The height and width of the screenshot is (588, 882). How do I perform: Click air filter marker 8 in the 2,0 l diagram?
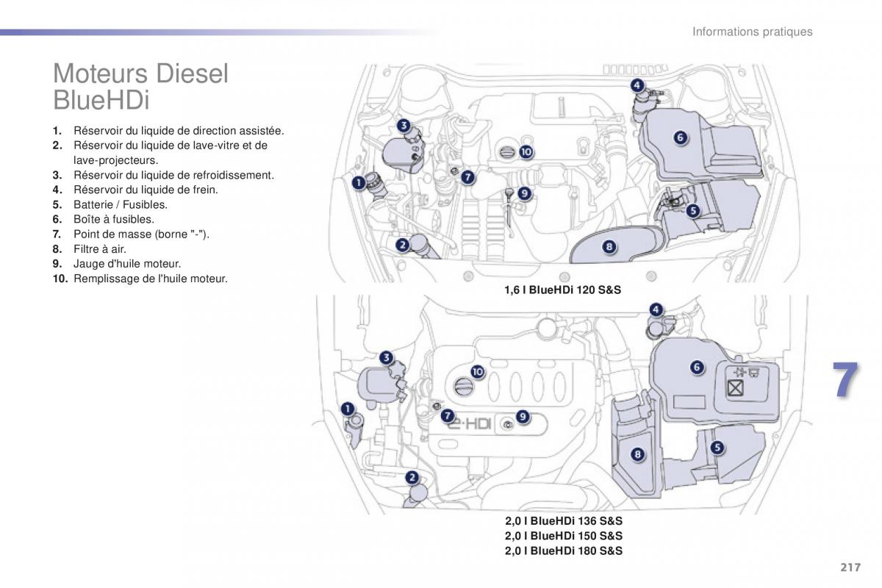[637, 454]
